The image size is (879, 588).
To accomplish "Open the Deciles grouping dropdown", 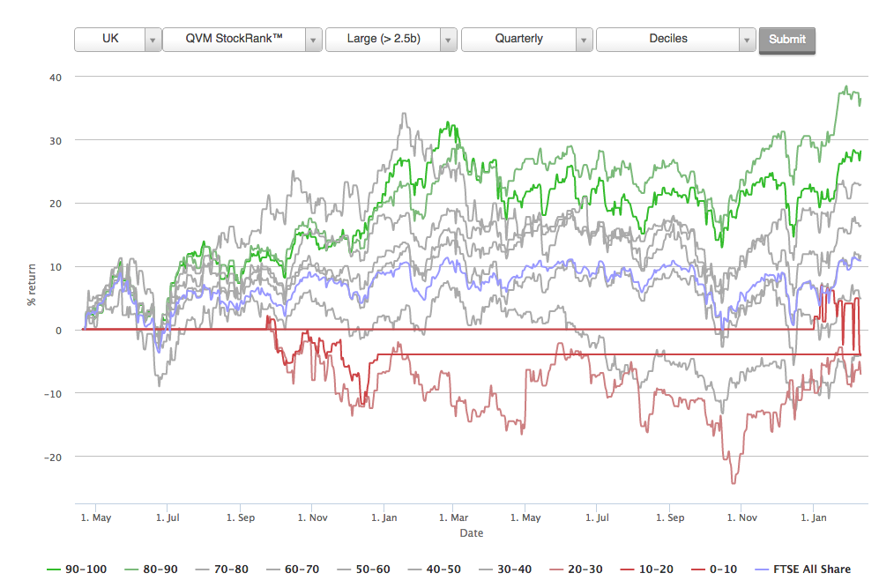I will (x=676, y=40).
